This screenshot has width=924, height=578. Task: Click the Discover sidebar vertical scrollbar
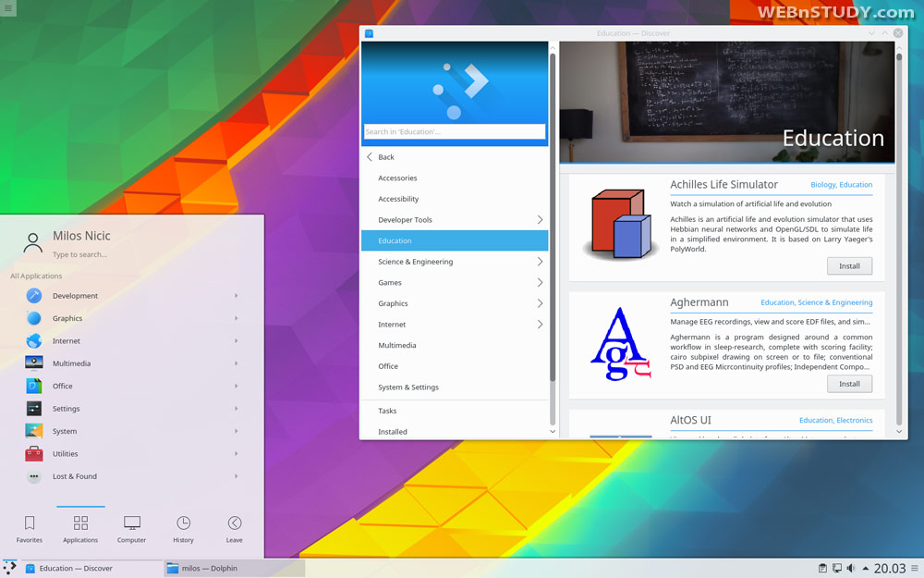click(x=553, y=218)
